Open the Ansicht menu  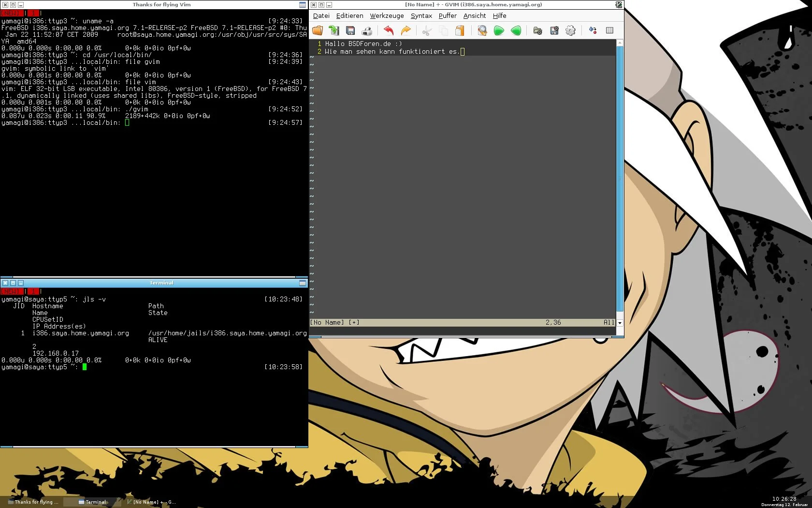click(x=475, y=15)
